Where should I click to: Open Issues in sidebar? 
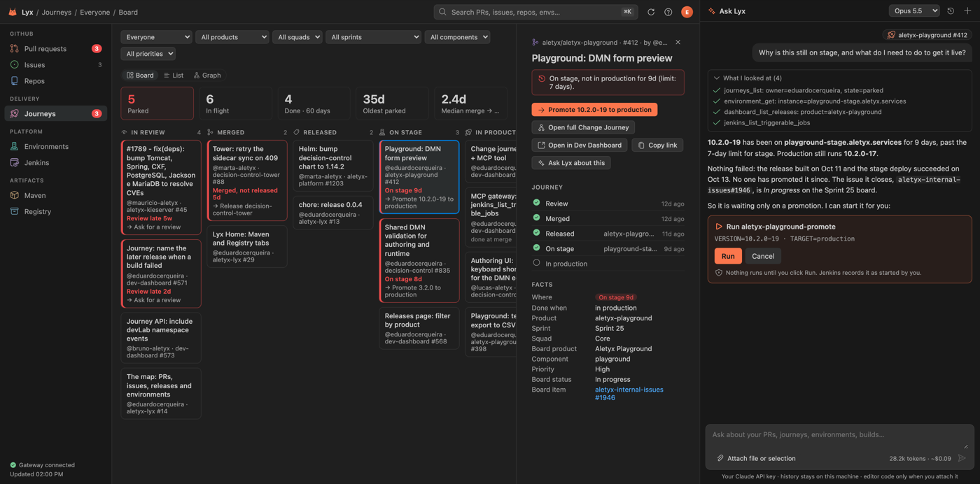(56, 64)
